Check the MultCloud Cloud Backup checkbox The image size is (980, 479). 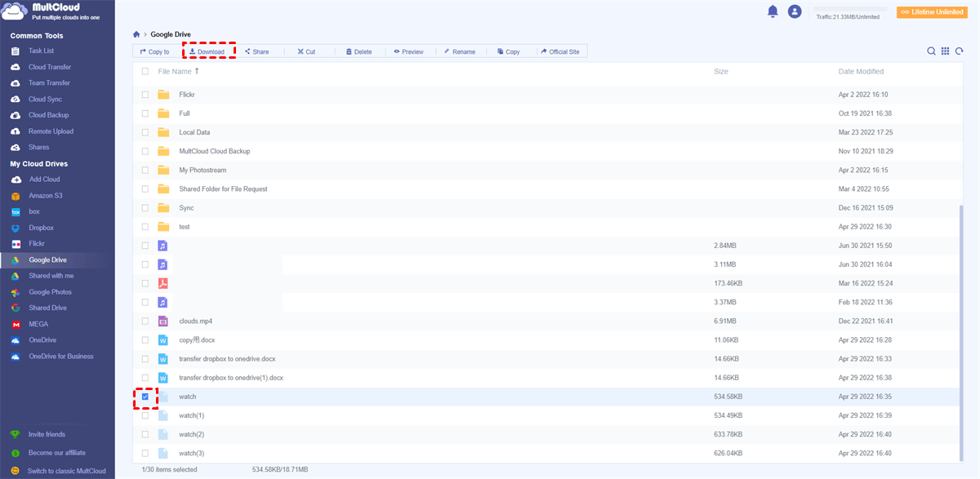[145, 151]
